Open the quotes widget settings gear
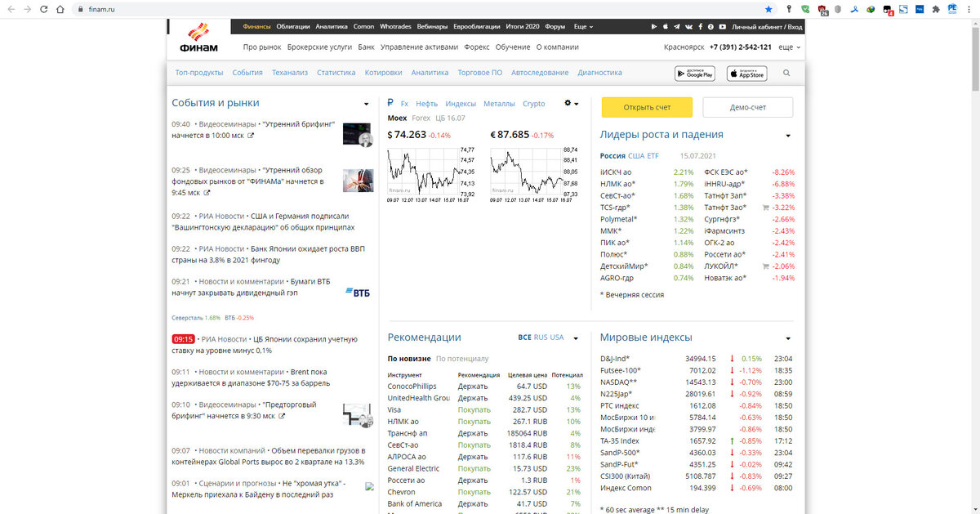980x514 pixels. pos(568,103)
